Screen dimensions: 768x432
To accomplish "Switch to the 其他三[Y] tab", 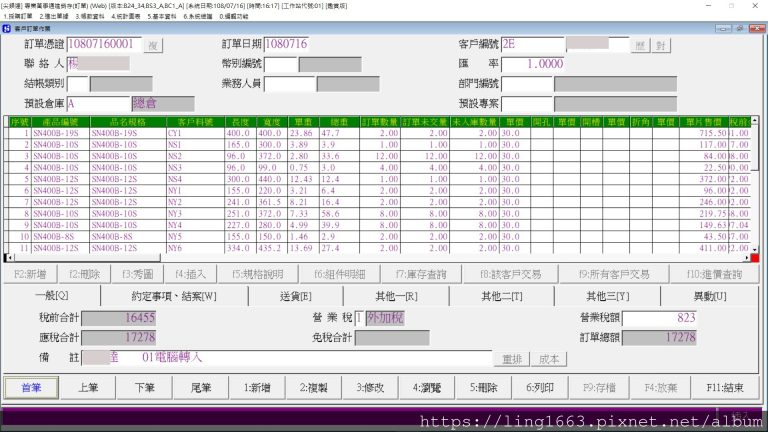I will coord(607,296).
